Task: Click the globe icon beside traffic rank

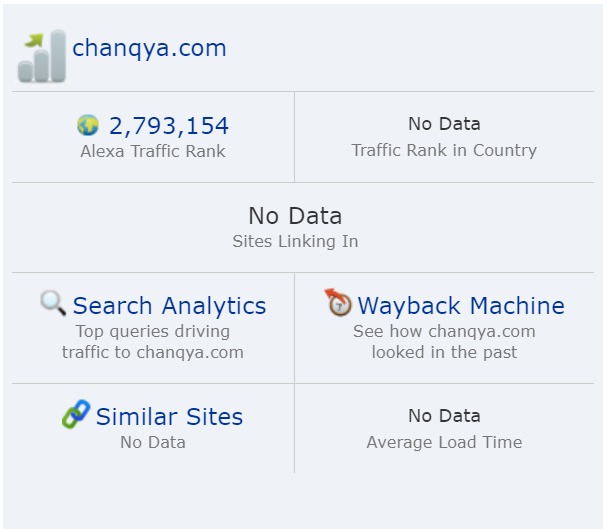Action: [x=88, y=125]
